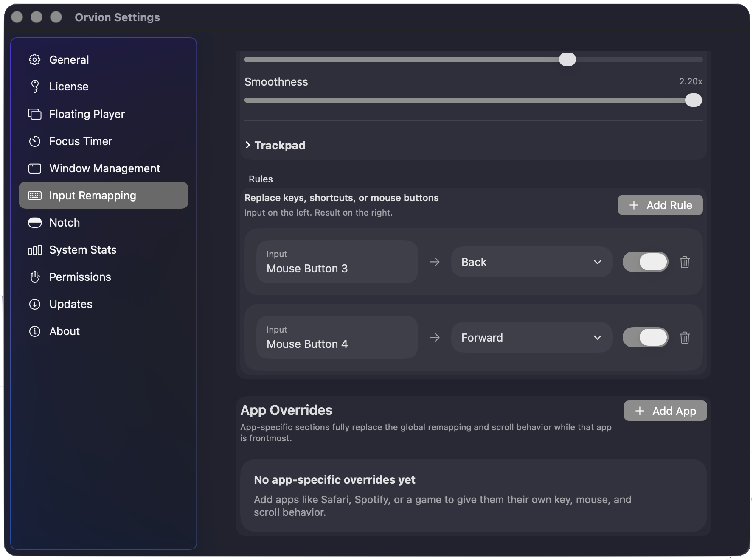Click the Mouse Button 3 input field

click(x=337, y=262)
